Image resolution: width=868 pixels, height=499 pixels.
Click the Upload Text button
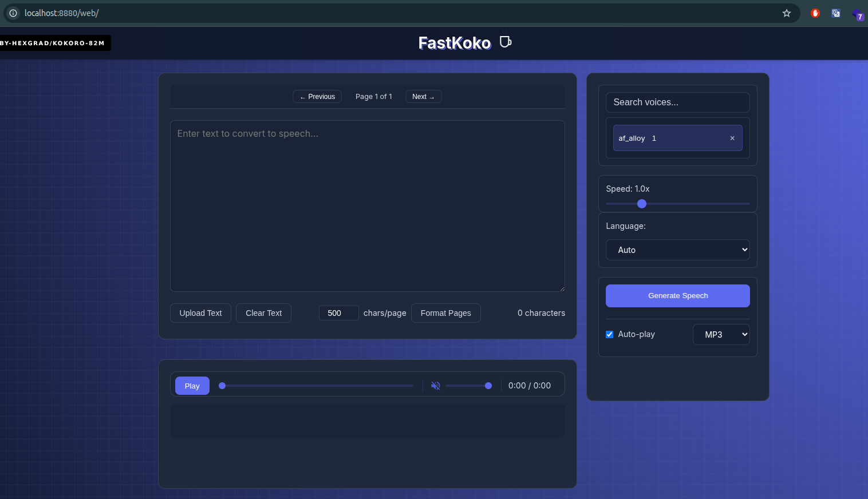click(200, 313)
